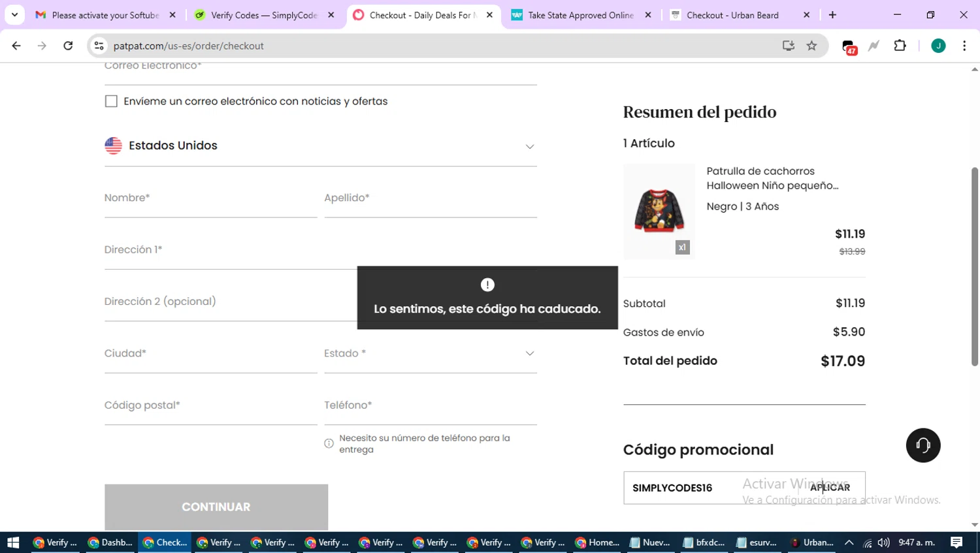The width and height of the screenshot is (980, 553).
Task: Reload the checkout page
Action: (x=68, y=46)
